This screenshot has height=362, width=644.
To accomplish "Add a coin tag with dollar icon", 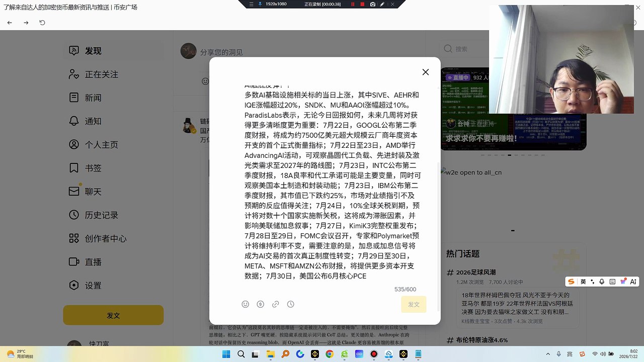I will click(260, 304).
